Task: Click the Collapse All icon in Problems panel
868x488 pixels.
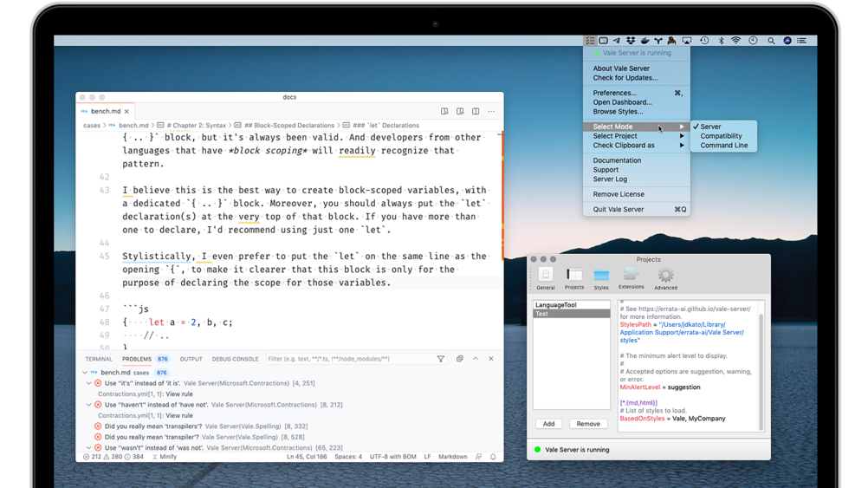Action: [459, 359]
